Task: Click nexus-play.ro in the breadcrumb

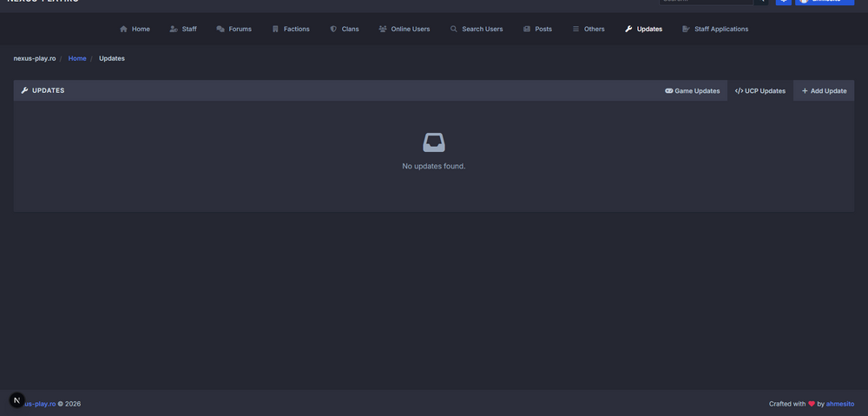Action: (35, 58)
